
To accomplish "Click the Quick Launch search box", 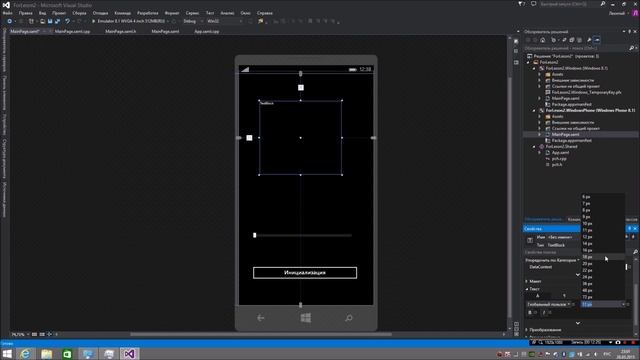I will tap(569, 4).
